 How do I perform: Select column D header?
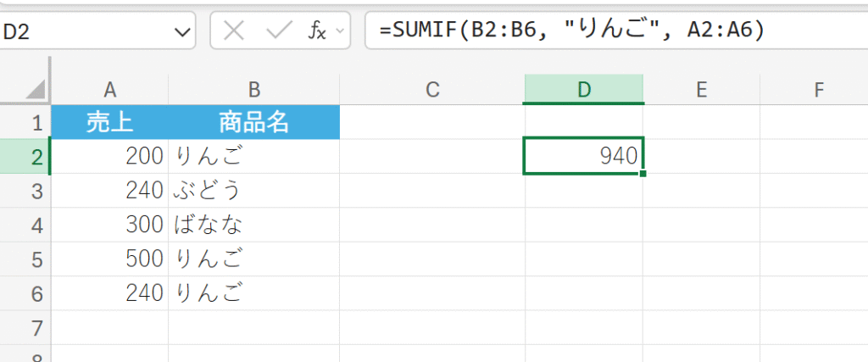click(x=583, y=90)
